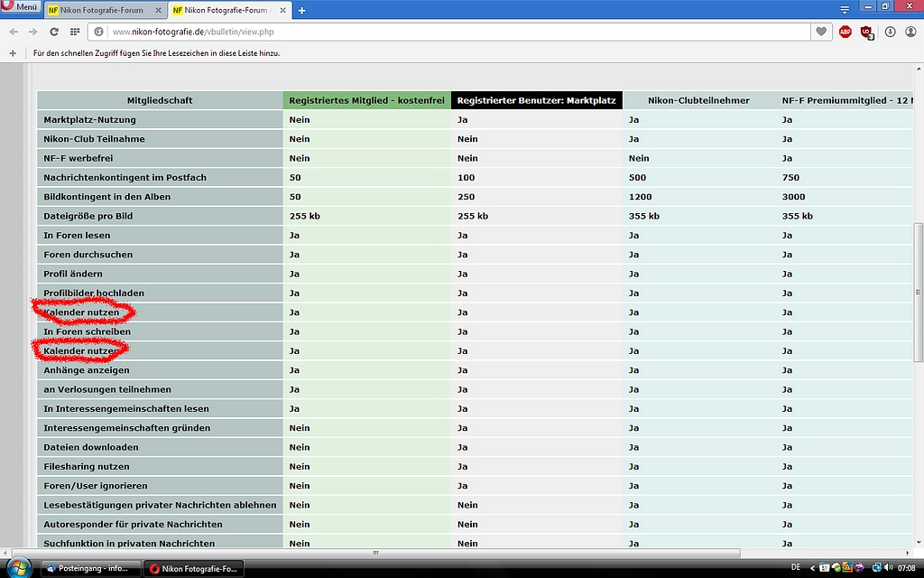The width and height of the screenshot is (924, 578).
Task: Click the 'Dateigröße pro Bild' row label
Action: coord(88,216)
